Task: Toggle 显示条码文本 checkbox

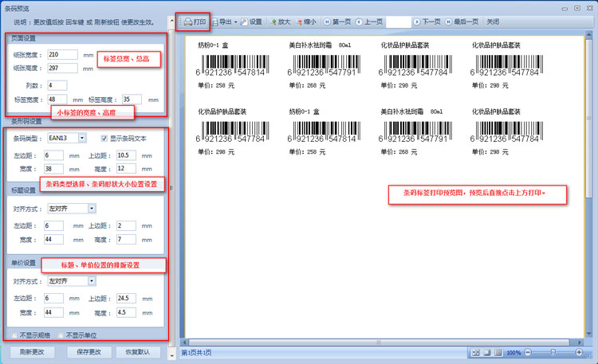Action: pyautogui.click(x=104, y=139)
